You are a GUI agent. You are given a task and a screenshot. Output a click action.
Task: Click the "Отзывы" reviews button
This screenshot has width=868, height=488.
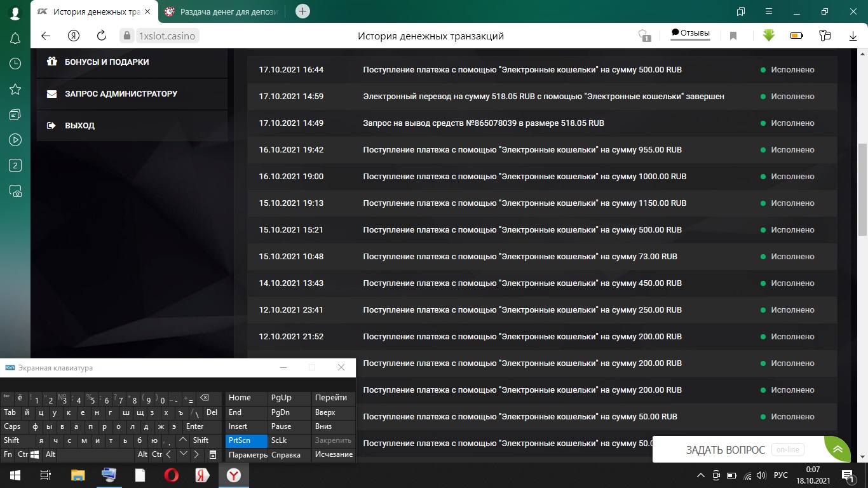[x=690, y=34]
